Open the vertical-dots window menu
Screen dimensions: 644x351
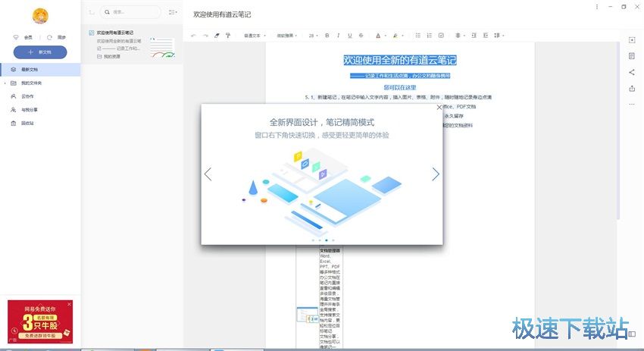click(x=597, y=7)
